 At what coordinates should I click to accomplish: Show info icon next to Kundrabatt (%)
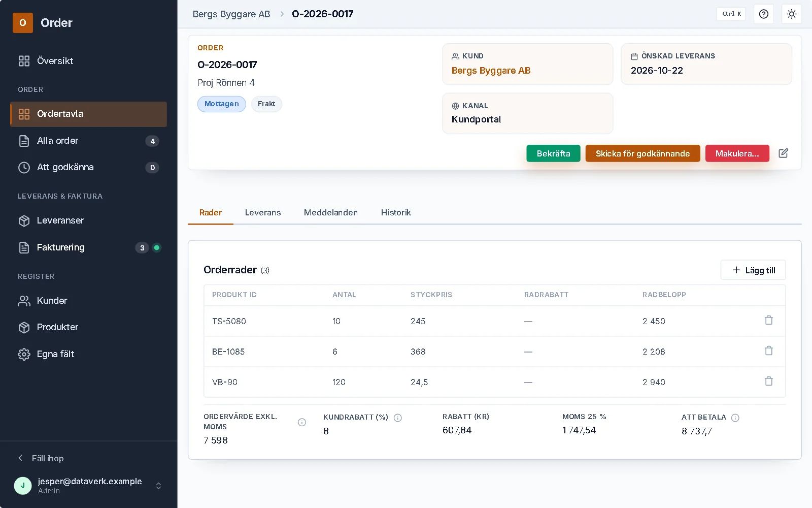coord(398,418)
